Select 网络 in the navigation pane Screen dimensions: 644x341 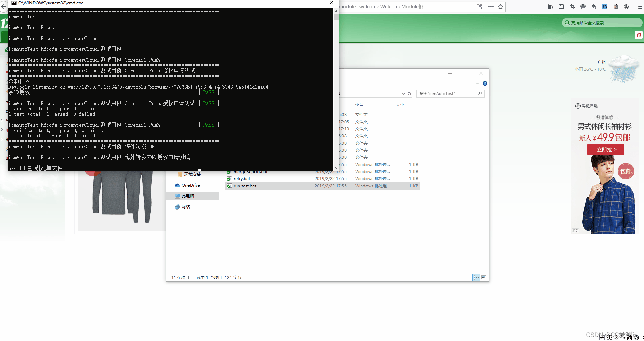point(182,207)
